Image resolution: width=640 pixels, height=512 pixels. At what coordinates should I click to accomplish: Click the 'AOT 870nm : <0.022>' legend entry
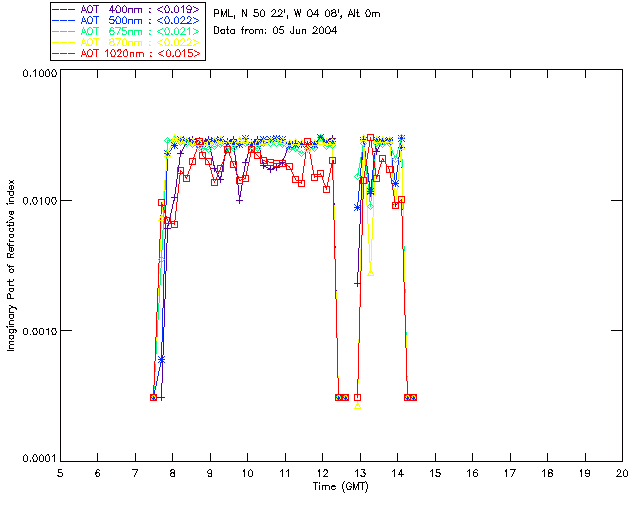[x=127, y=42]
